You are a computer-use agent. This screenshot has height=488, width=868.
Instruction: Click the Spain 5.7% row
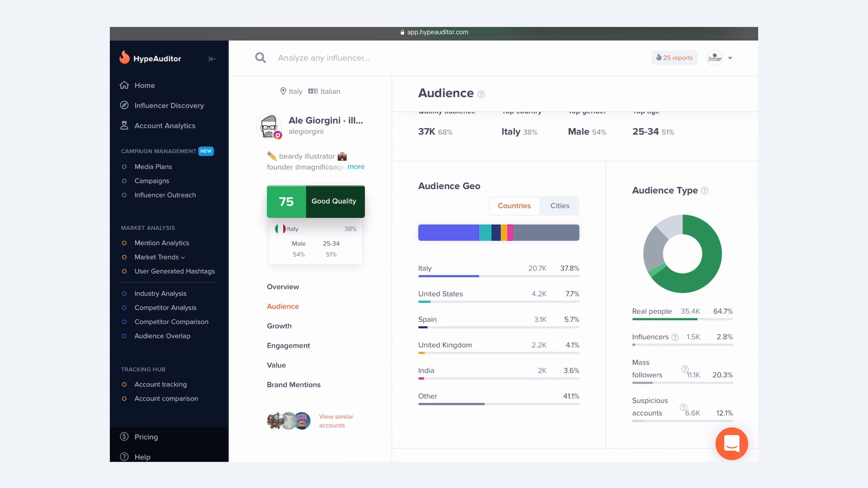pos(498,322)
